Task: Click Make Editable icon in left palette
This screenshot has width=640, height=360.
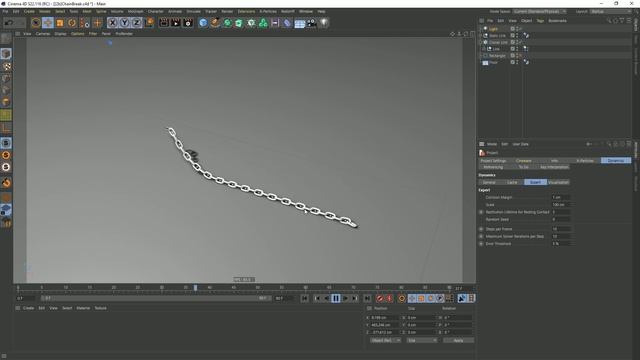Action: [x=6, y=39]
